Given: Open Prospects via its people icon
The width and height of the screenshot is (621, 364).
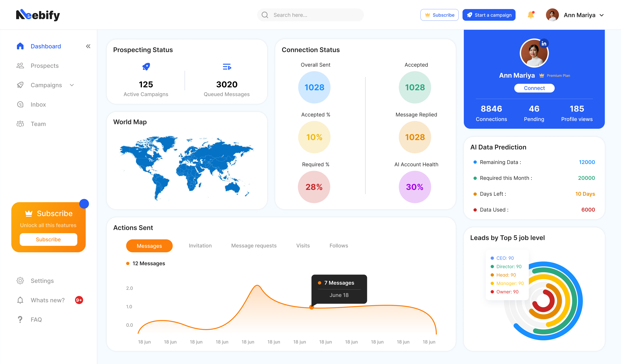Looking at the screenshot, I should tap(20, 66).
